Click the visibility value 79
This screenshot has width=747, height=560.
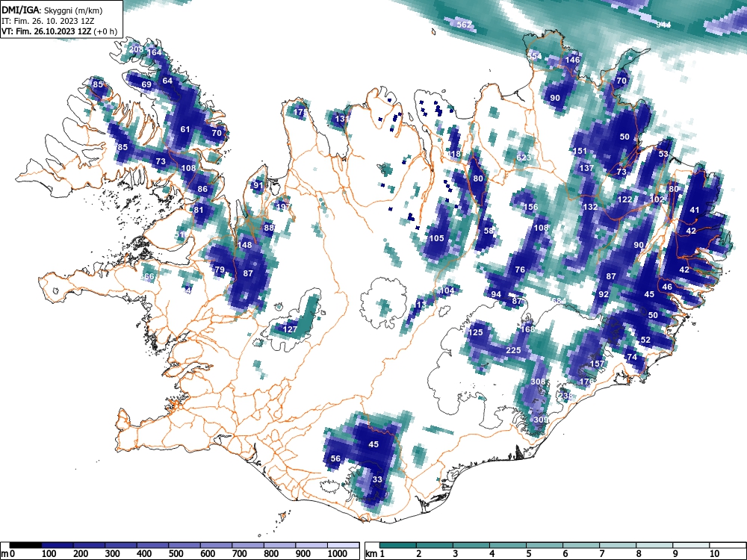pyautogui.click(x=219, y=270)
